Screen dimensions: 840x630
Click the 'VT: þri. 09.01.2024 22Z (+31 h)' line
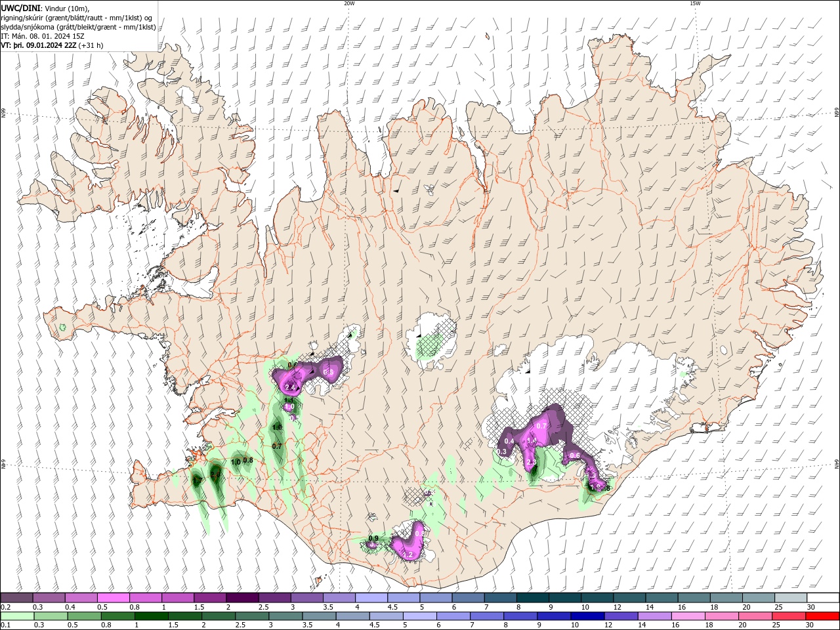point(52,45)
